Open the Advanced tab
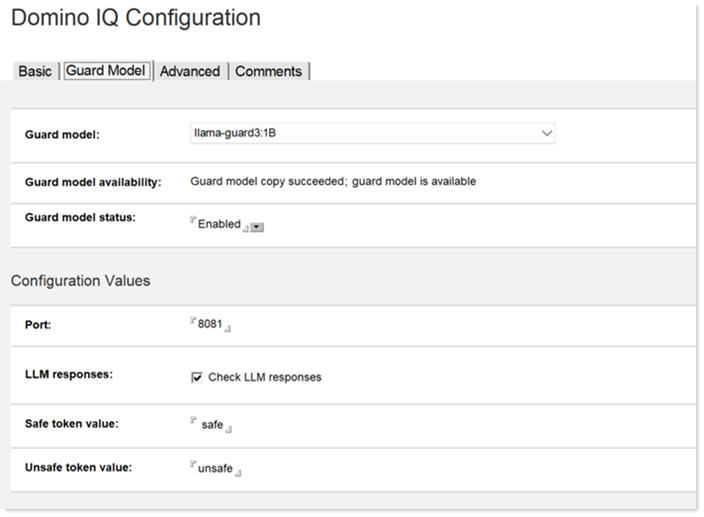The height and width of the screenshot is (517, 704). point(190,71)
